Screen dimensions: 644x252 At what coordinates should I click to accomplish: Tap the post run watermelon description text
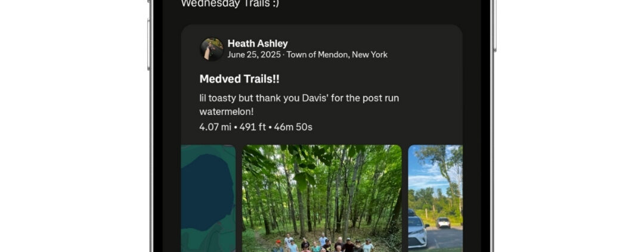point(299,105)
